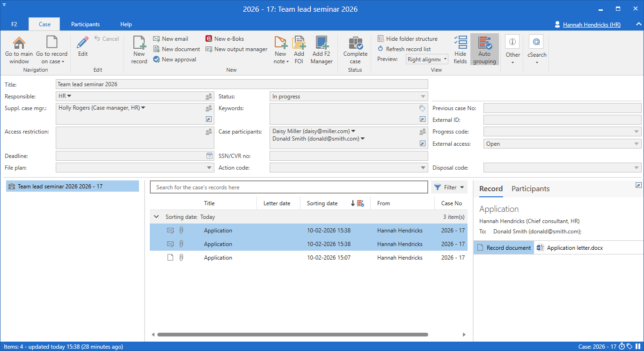Image resolution: width=644 pixels, height=351 pixels.
Task: Go to main window via house icon
Action: [19, 50]
